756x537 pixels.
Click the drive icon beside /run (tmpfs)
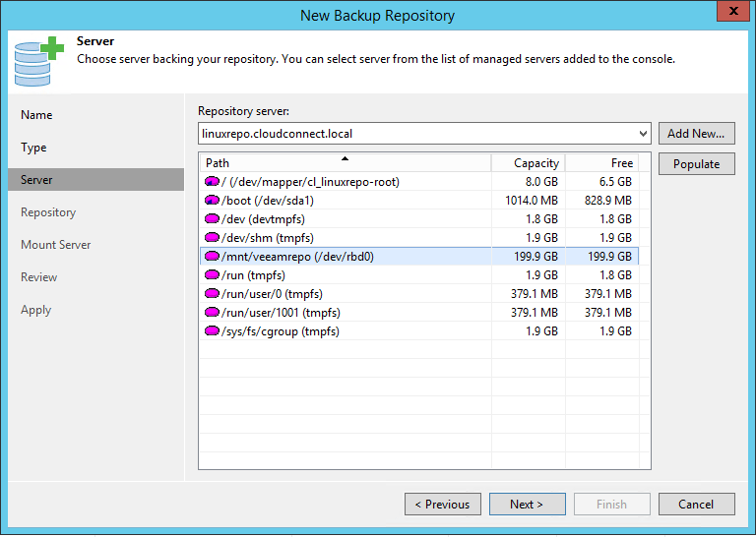[212, 275]
